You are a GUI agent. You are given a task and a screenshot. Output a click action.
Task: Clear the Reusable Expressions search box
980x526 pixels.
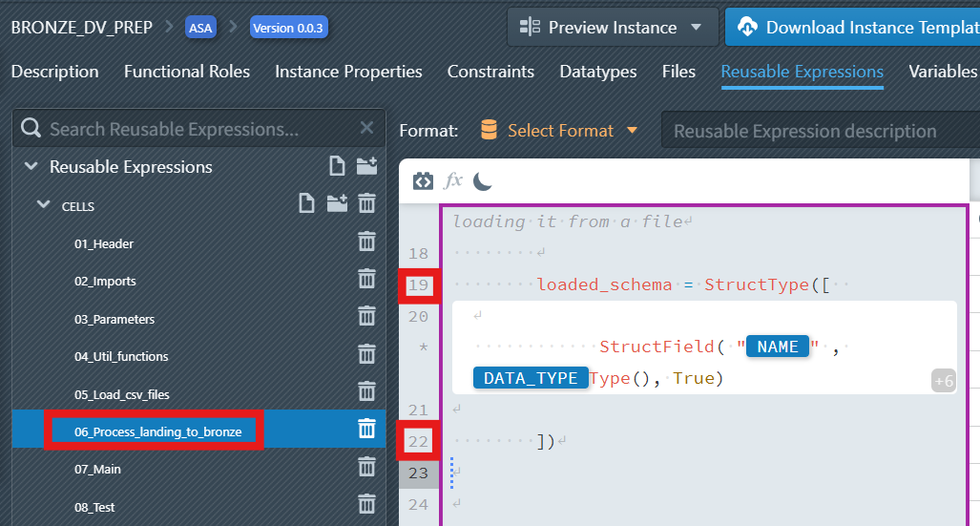(x=367, y=128)
